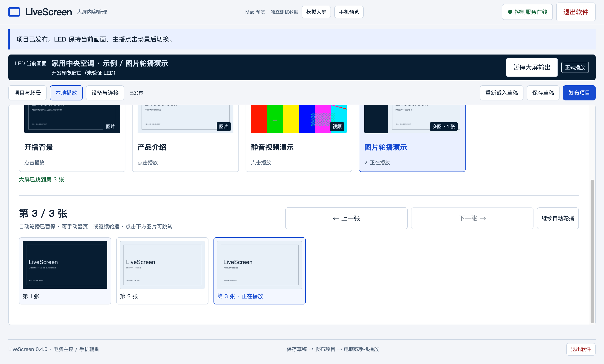Click the LiveScreen logo icon
The width and height of the screenshot is (604, 364).
click(14, 12)
